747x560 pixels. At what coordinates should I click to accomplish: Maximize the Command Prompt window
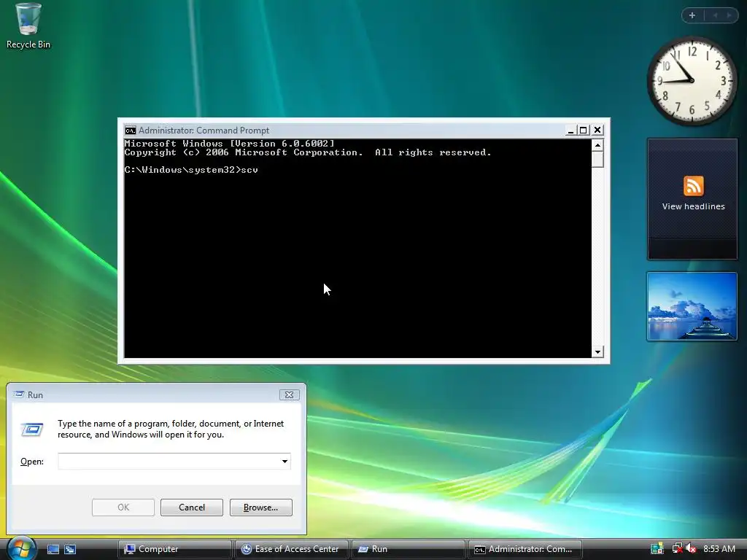point(583,130)
